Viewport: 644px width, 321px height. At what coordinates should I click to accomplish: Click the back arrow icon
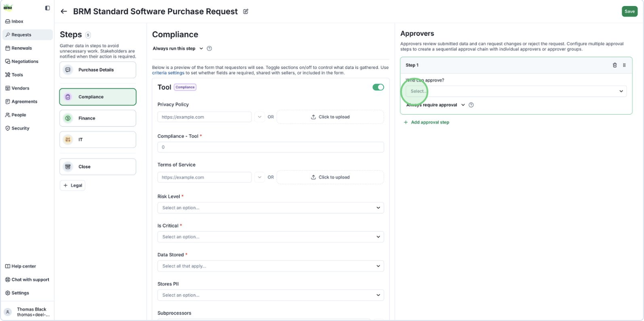(x=63, y=12)
